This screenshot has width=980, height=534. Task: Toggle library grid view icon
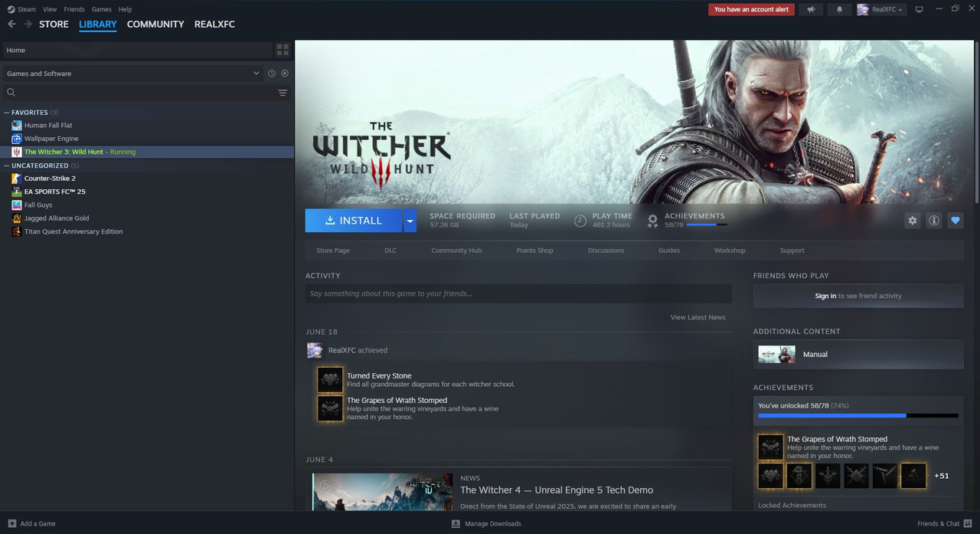283,50
